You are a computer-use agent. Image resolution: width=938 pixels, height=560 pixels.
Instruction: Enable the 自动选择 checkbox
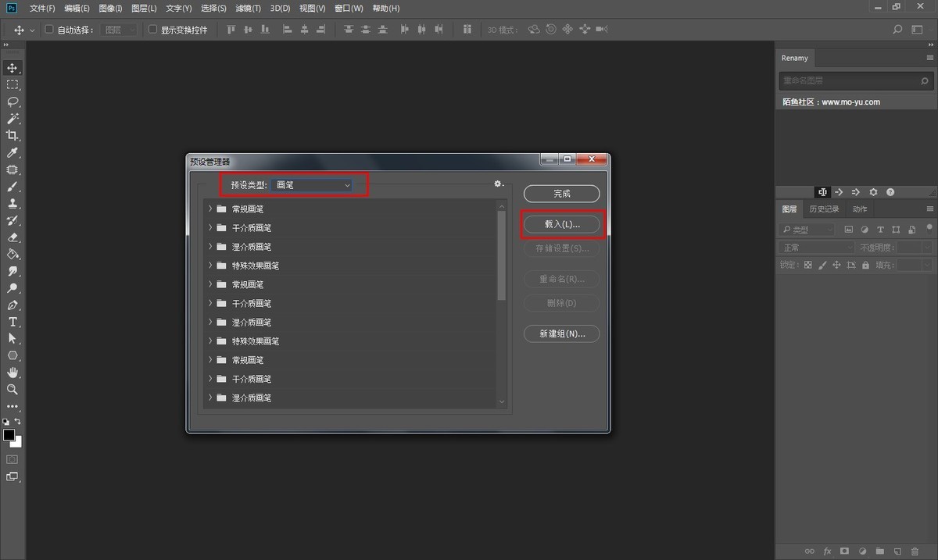click(x=49, y=30)
